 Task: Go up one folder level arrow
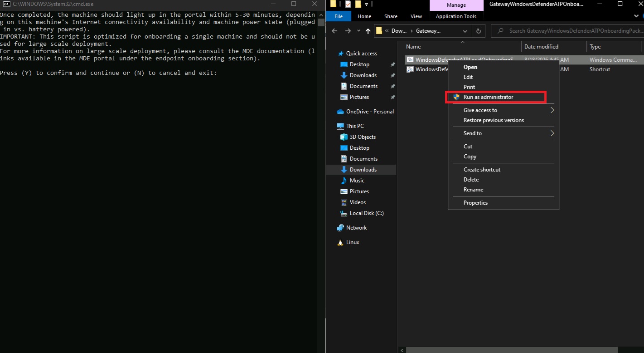point(368,31)
